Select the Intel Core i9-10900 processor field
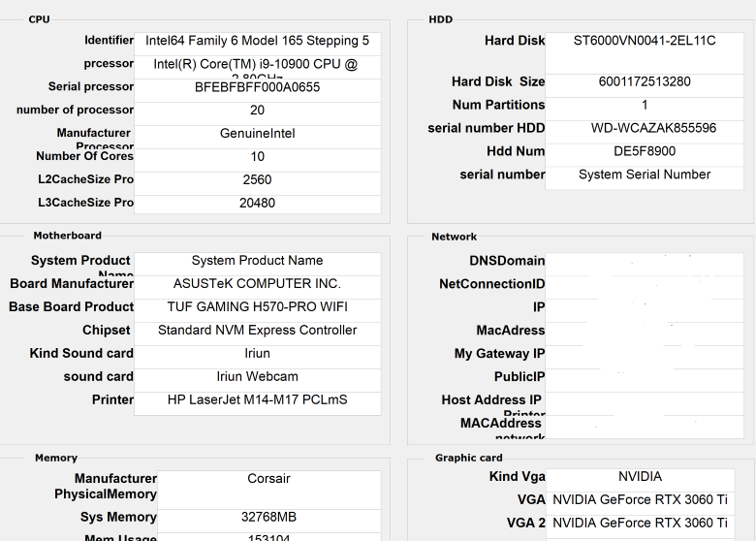The width and height of the screenshot is (756, 541). click(258, 67)
